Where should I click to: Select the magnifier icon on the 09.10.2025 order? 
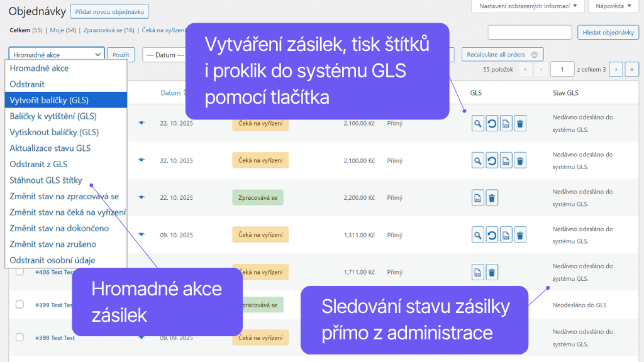[477, 234]
